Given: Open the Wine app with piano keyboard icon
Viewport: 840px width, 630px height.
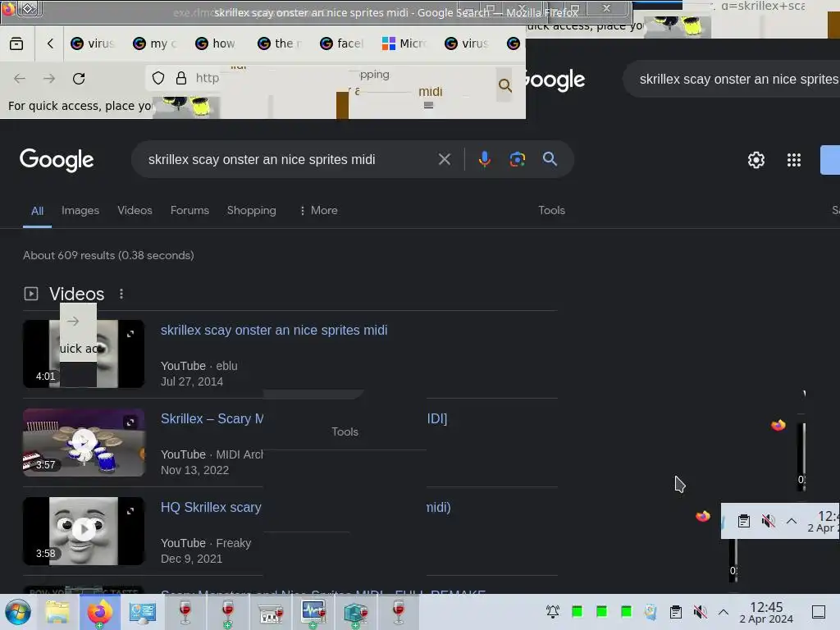Looking at the screenshot, I should click(x=271, y=612).
